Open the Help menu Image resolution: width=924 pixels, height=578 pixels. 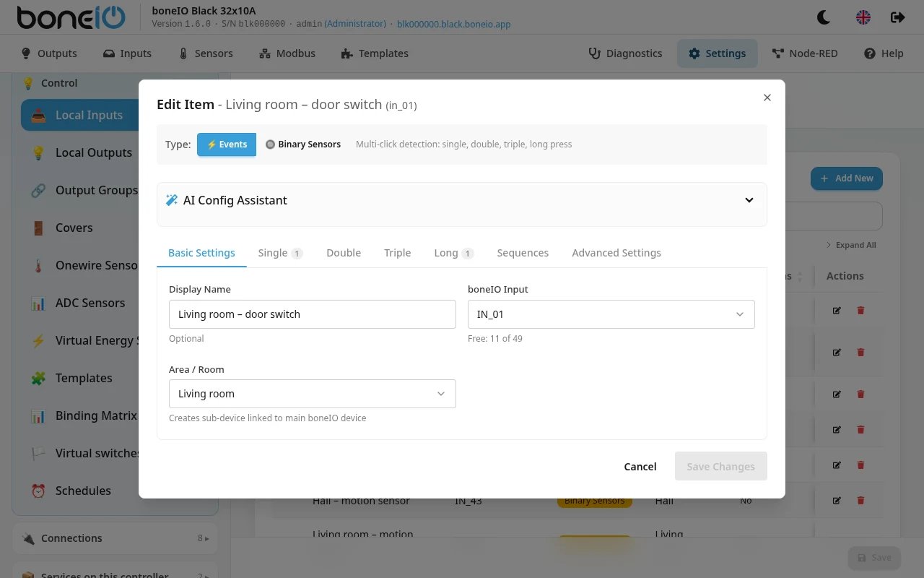pyautogui.click(x=884, y=53)
